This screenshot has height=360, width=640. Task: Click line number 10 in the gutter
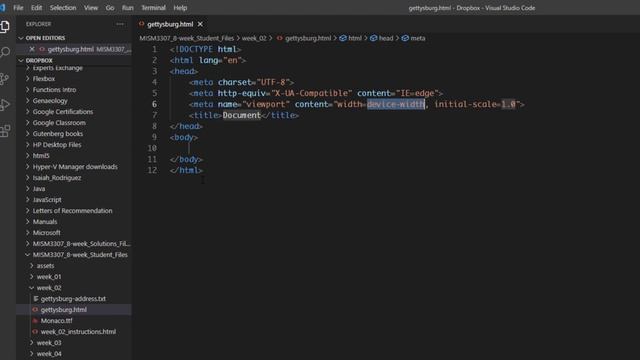tap(152, 148)
